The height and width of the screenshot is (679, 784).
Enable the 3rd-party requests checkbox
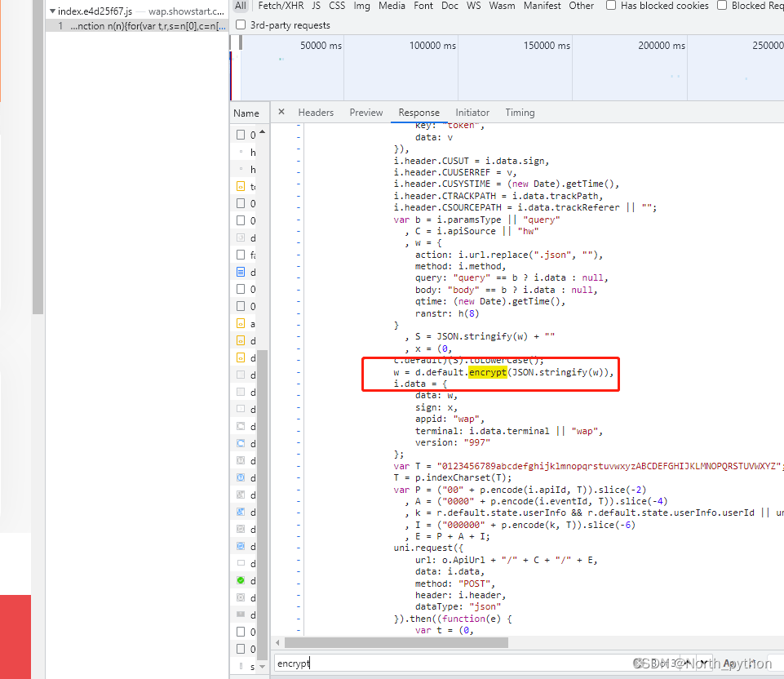point(241,25)
